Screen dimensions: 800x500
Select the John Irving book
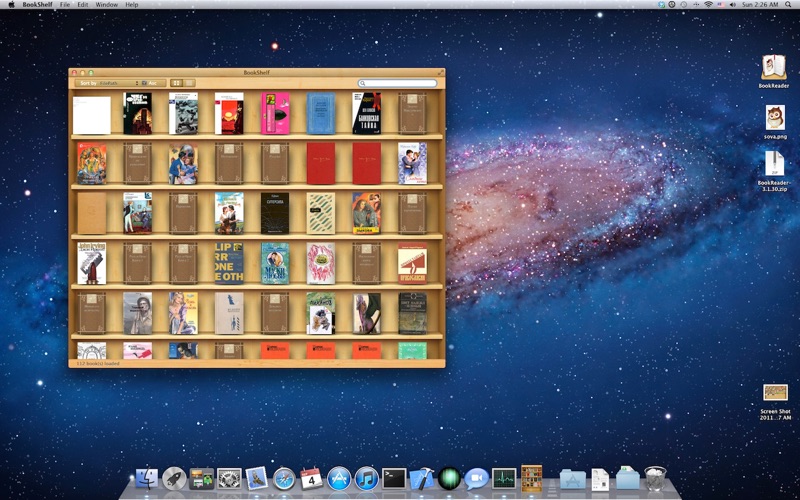92,263
